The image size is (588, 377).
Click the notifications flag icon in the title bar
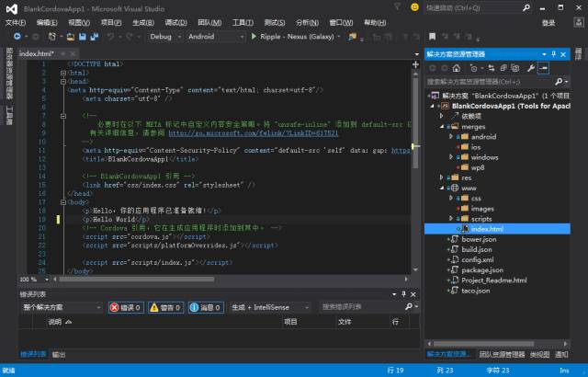click(397, 6)
